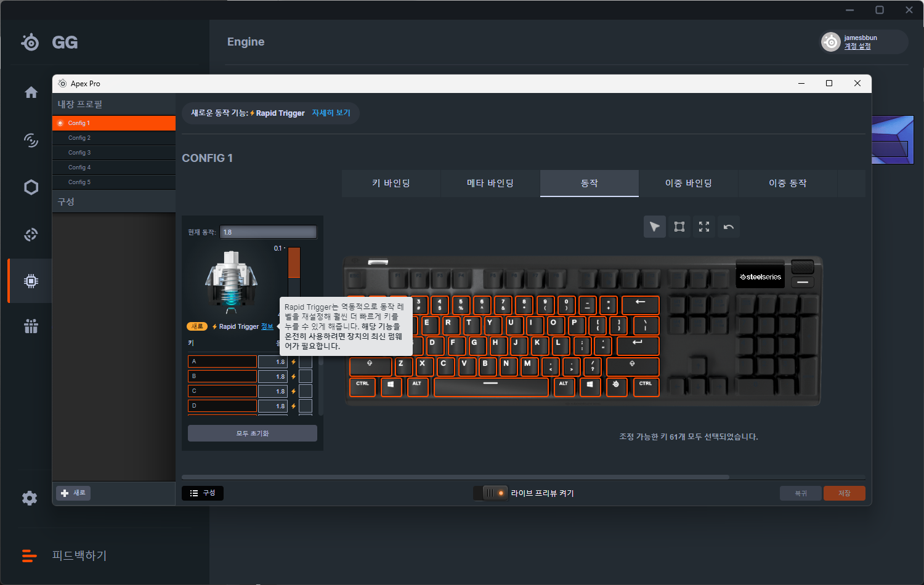Click the 복귀 revert button

(801, 493)
